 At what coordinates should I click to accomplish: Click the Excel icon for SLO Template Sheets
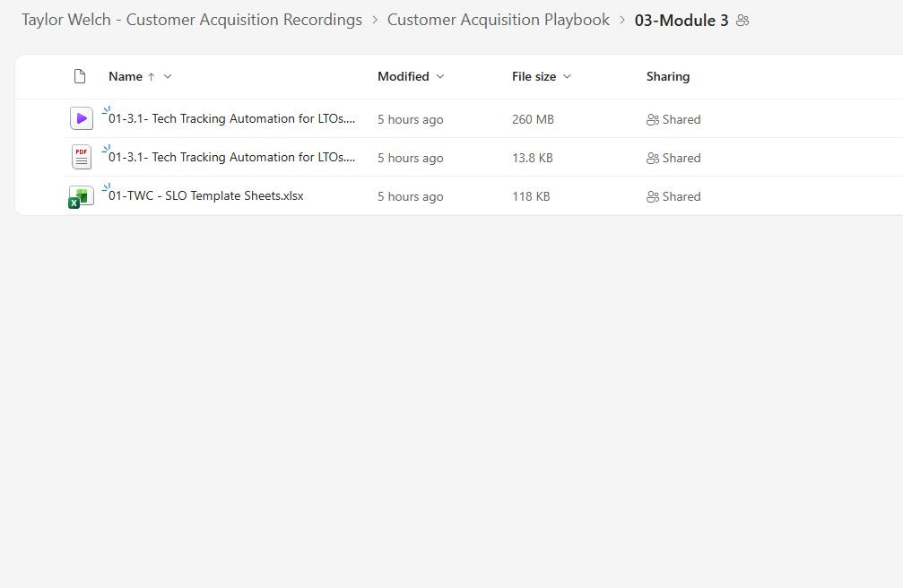[80, 195]
